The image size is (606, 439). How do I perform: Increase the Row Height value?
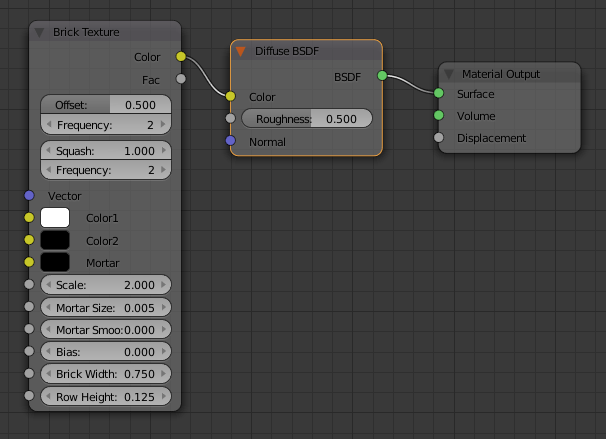(x=163, y=396)
